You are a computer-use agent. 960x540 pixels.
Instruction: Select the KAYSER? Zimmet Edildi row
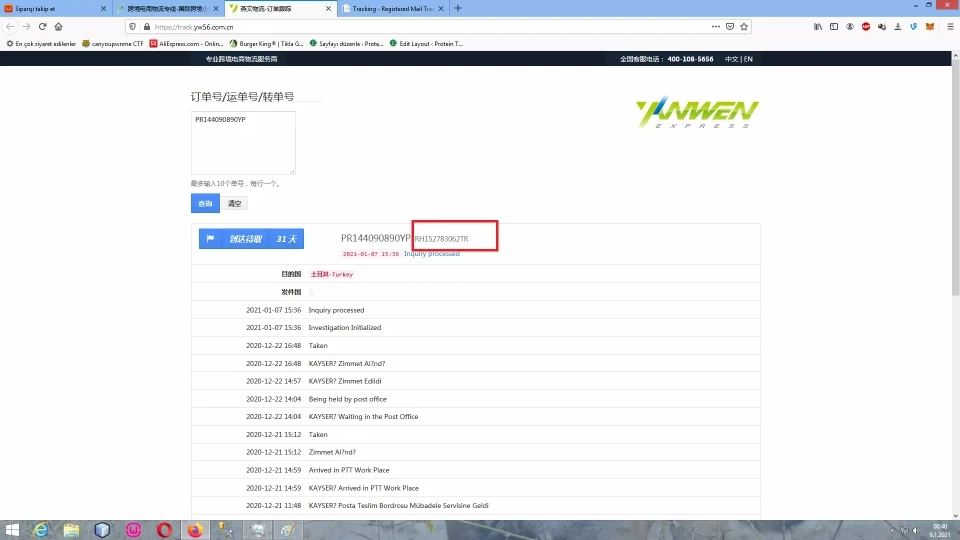(x=476, y=381)
